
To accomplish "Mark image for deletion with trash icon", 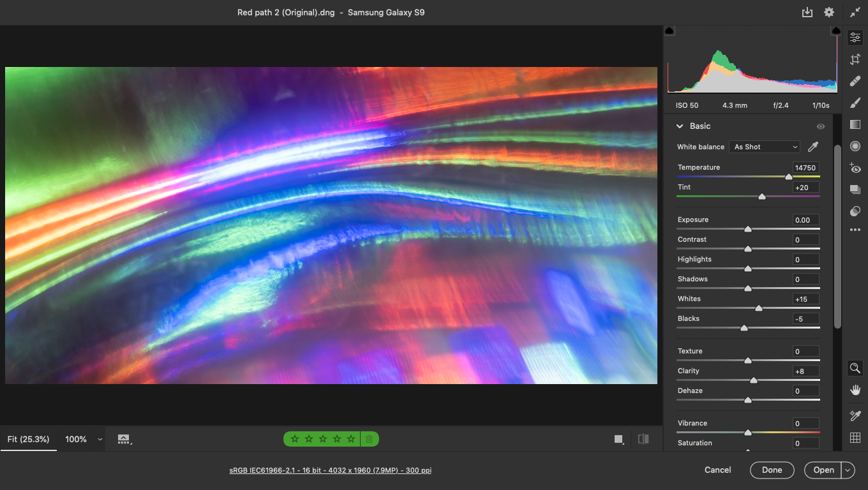I will click(369, 439).
